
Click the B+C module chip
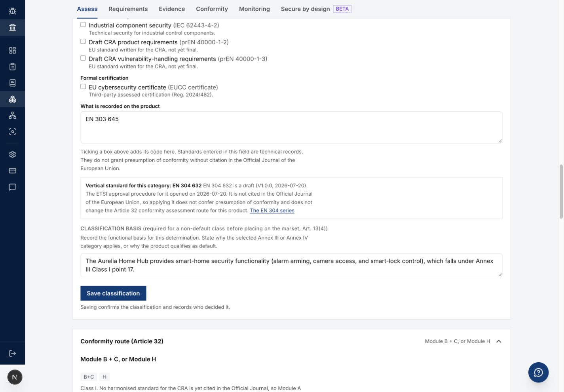pos(89,377)
